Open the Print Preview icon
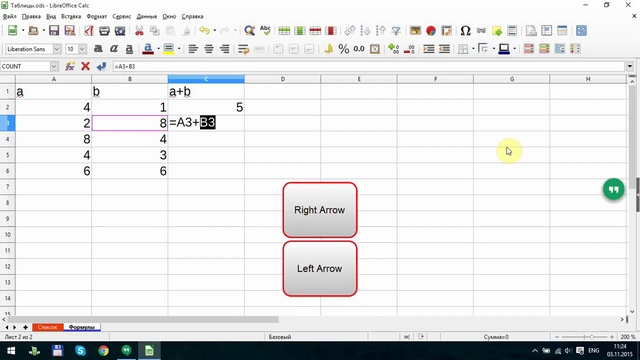This screenshot has height=360, width=640. 120,31
